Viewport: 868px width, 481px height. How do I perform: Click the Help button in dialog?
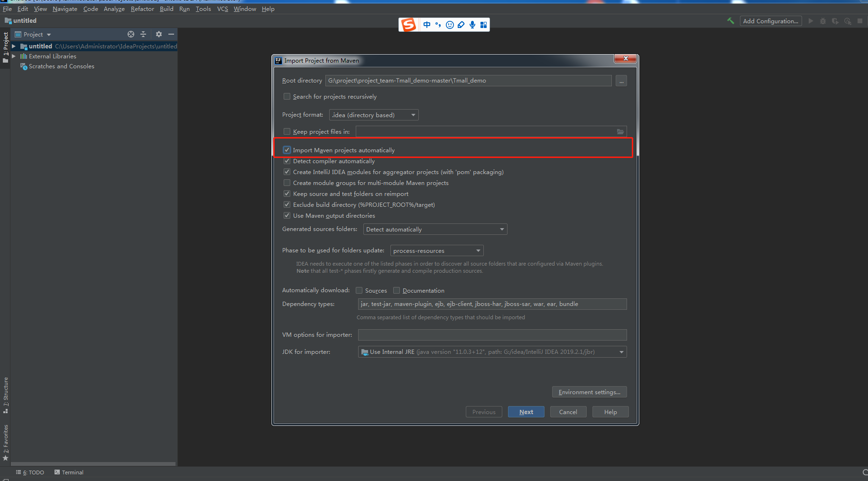(x=610, y=412)
